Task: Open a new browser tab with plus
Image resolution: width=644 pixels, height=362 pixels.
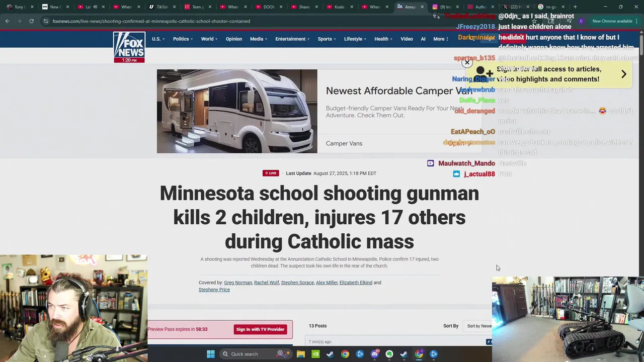Action: [575, 7]
